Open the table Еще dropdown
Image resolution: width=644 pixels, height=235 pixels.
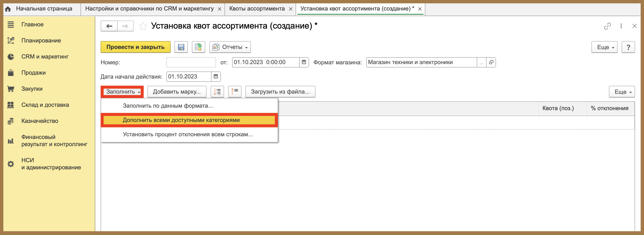622,92
